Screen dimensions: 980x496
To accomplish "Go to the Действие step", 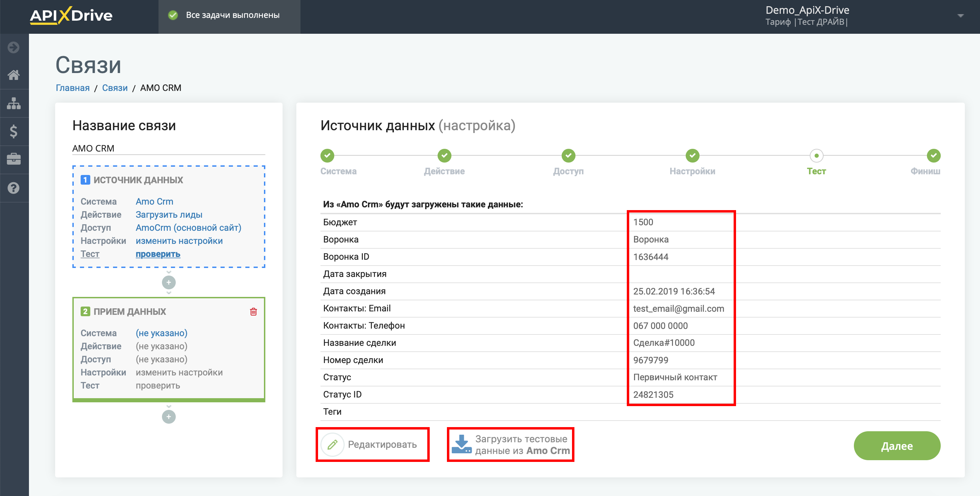I will (445, 156).
